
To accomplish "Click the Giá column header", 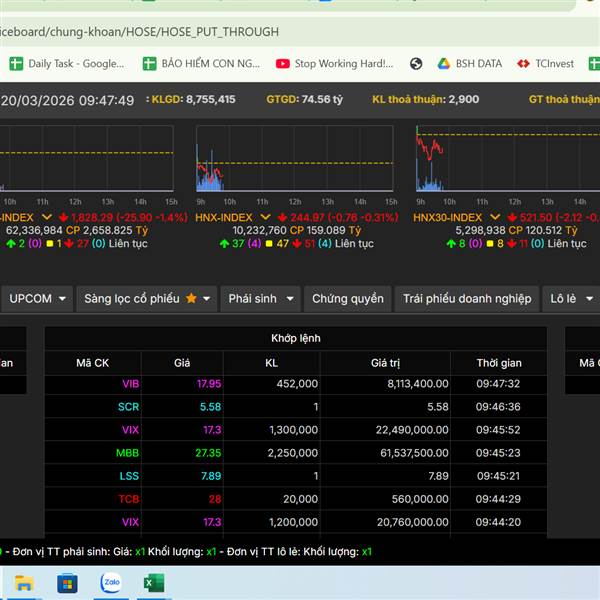I will point(182,363).
